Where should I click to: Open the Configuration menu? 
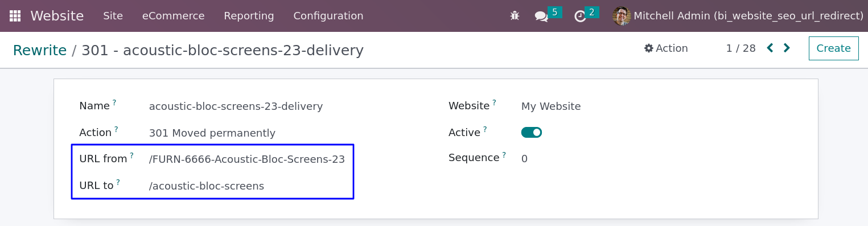click(328, 16)
